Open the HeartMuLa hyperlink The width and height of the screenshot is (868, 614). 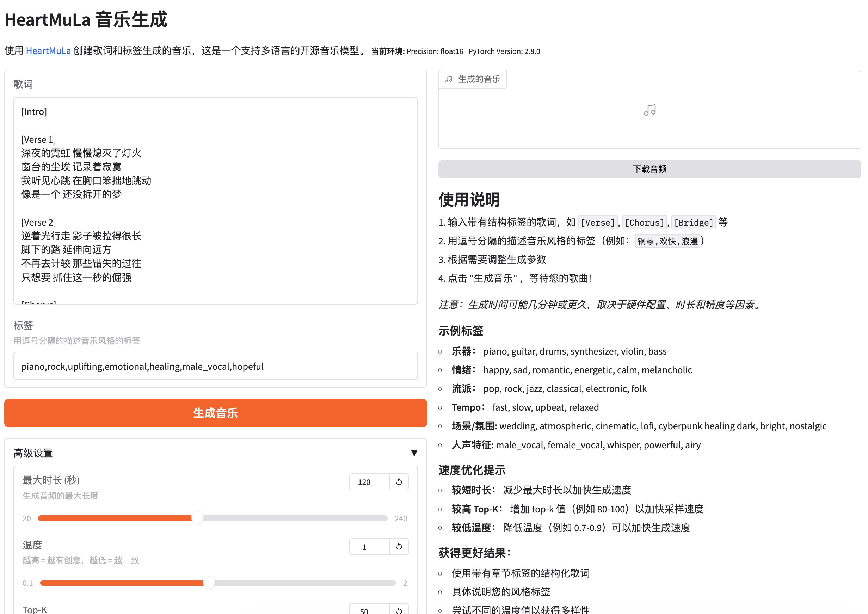pyautogui.click(x=48, y=51)
